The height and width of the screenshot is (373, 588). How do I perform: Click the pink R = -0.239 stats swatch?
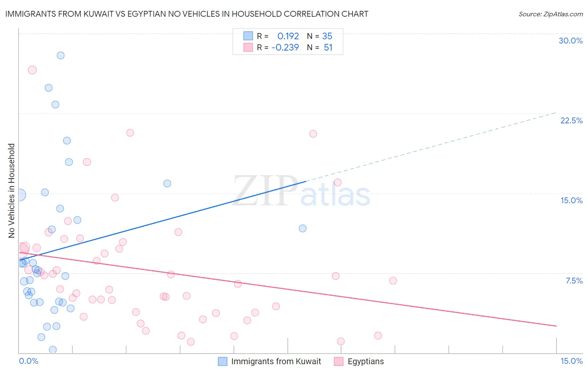tap(248, 47)
